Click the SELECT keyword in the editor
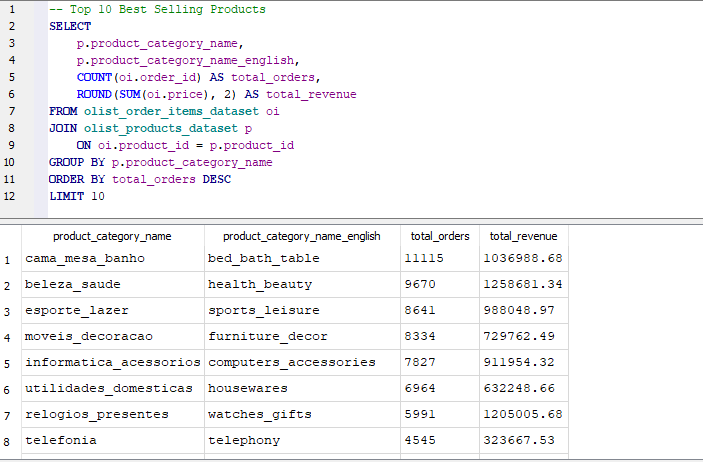Image resolution: width=703 pixels, height=462 pixels. click(70, 26)
